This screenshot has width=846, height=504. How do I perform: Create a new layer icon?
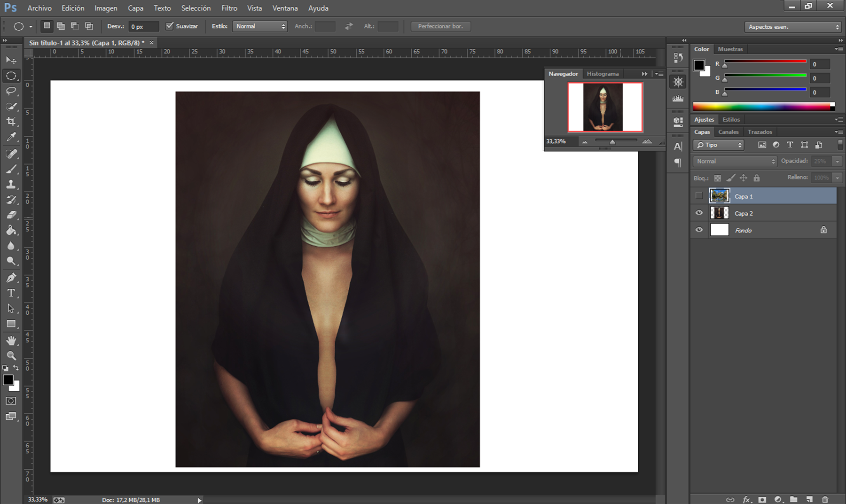click(809, 499)
